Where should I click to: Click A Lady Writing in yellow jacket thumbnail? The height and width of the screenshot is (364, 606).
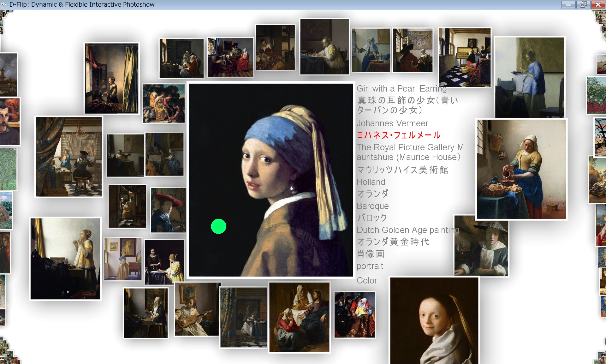pos(324,47)
